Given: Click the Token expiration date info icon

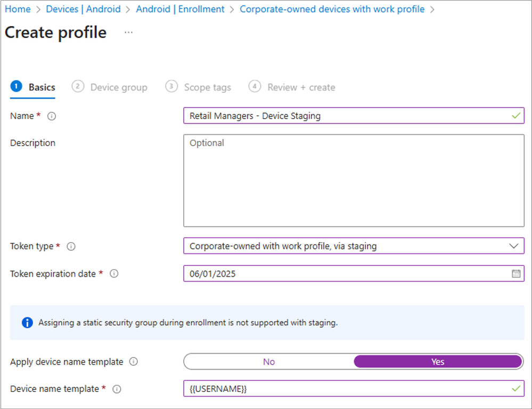Looking at the screenshot, I should point(114,274).
